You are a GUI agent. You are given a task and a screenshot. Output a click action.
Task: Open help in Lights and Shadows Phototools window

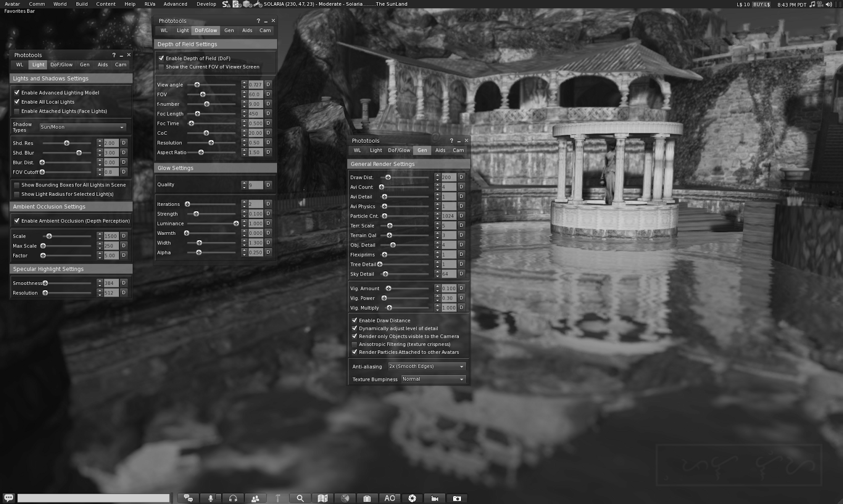(x=114, y=55)
